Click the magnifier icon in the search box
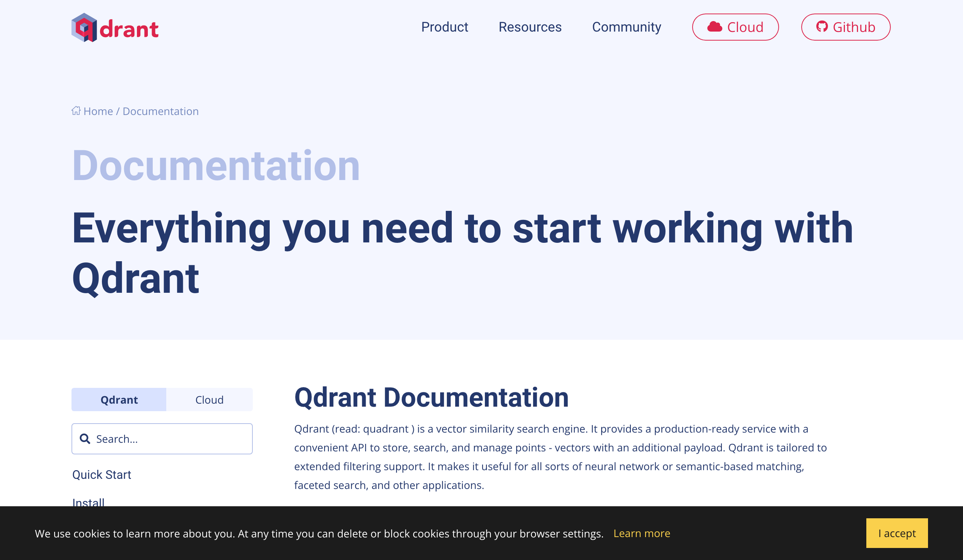 tap(85, 439)
